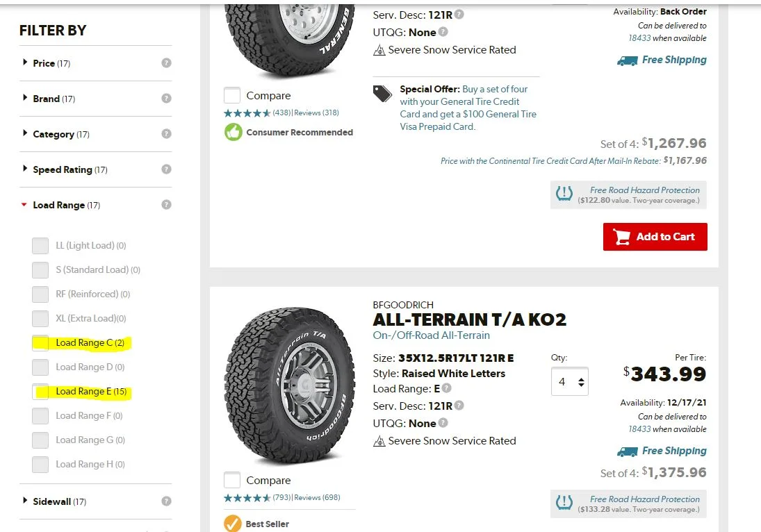Open help icon beside Sidewall filter
761x532 pixels.
point(166,501)
